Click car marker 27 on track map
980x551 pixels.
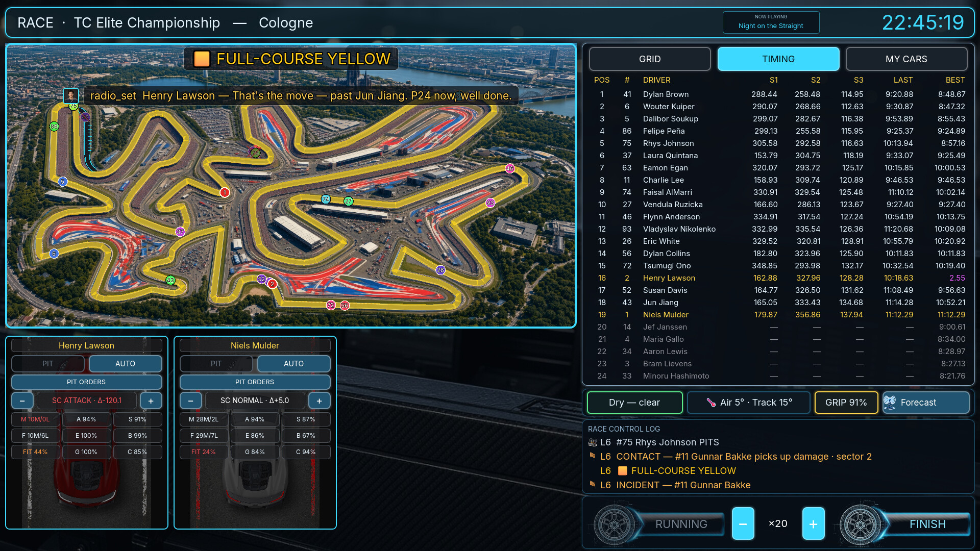point(349,201)
